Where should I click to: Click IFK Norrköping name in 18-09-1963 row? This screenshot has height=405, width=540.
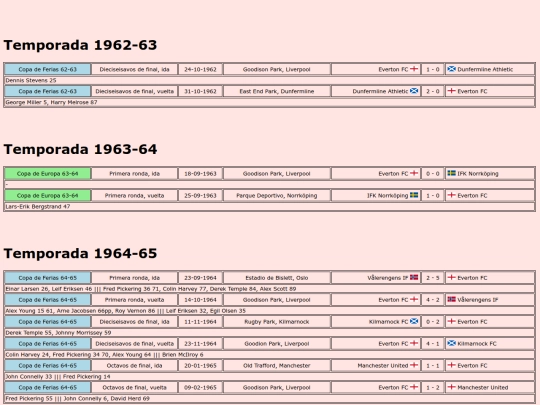pos(478,174)
